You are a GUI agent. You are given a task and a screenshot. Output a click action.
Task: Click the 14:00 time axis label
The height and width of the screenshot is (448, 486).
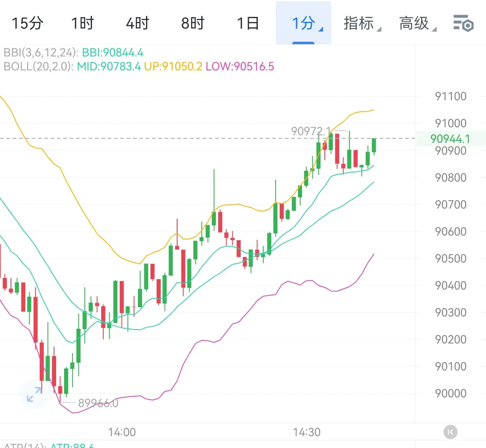pyautogui.click(x=122, y=432)
